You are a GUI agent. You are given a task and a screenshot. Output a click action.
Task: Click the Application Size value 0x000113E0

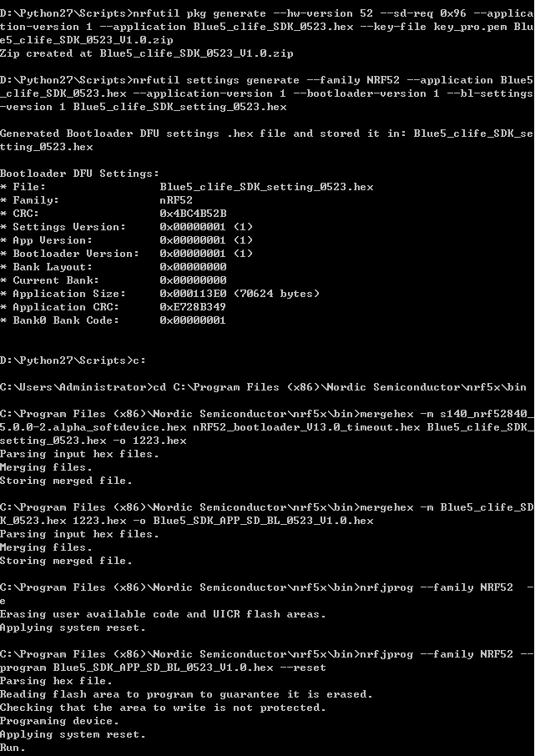193,294
